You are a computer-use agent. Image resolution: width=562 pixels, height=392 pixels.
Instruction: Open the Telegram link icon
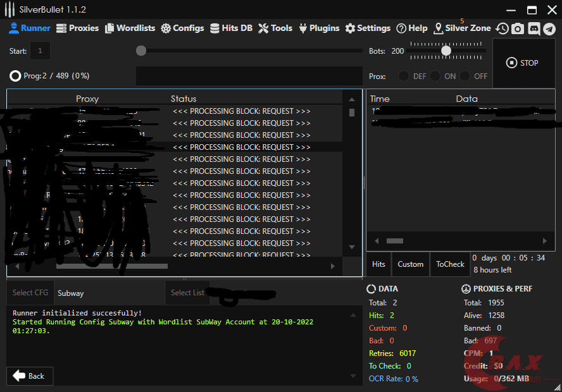pos(549,28)
